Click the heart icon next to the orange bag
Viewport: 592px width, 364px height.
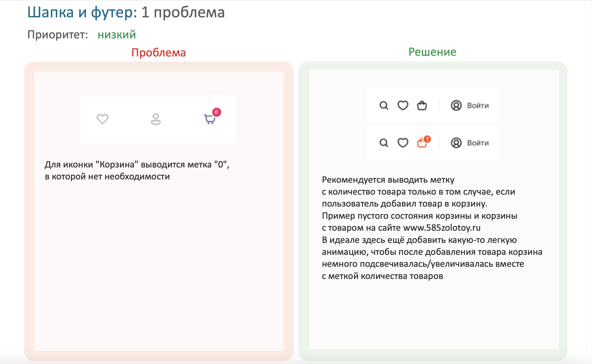403,143
